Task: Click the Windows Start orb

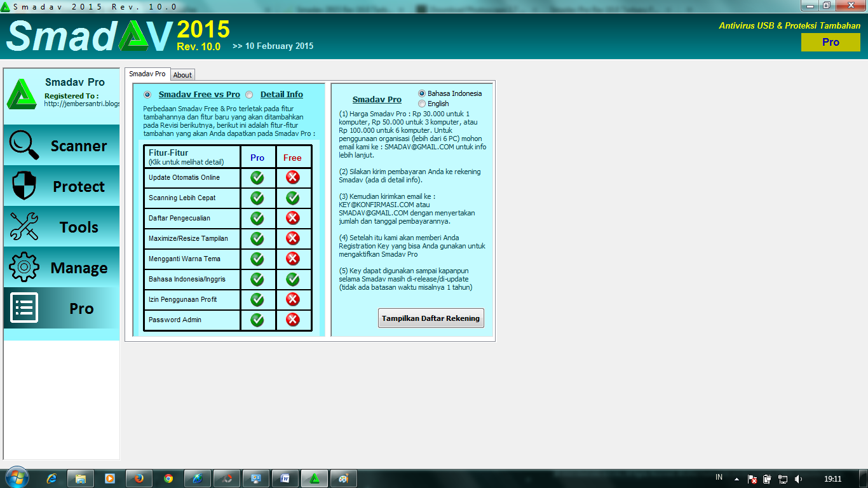Action: click(x=17, y=478)
